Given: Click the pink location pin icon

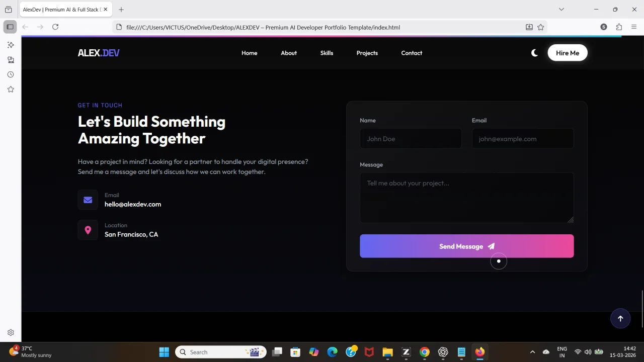Looking at the screenshot, I should pyautogui.click(x=88, y=230).
